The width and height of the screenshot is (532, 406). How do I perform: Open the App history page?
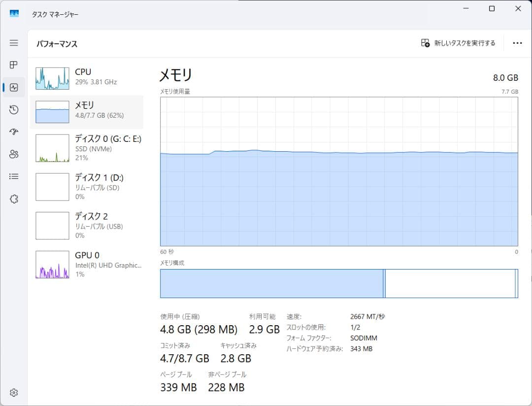coord(13,109)
